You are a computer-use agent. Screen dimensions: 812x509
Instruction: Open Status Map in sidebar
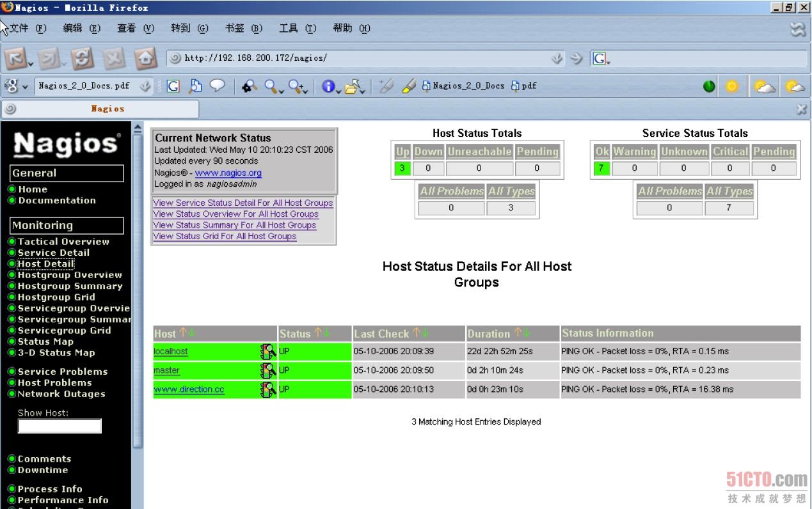(45, 341)
